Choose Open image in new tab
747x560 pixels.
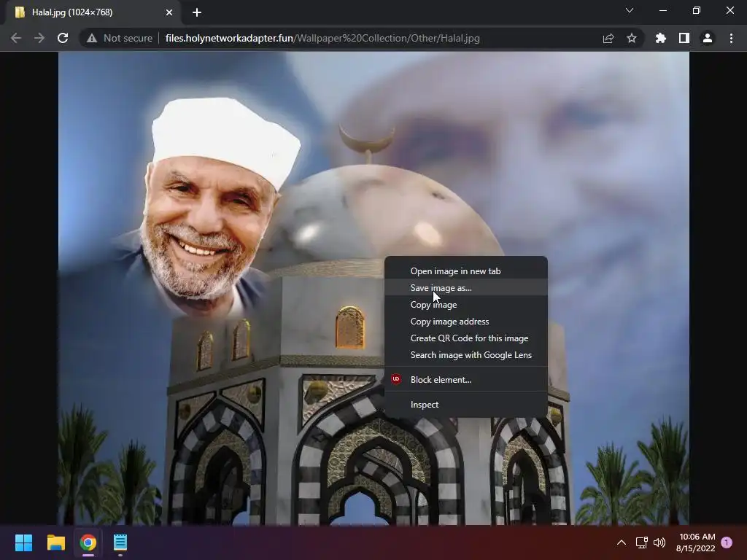(x=465, y=271)
